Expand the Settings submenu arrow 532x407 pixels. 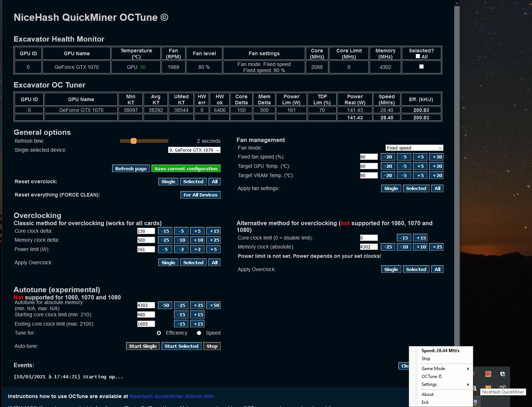click(468, 384)
